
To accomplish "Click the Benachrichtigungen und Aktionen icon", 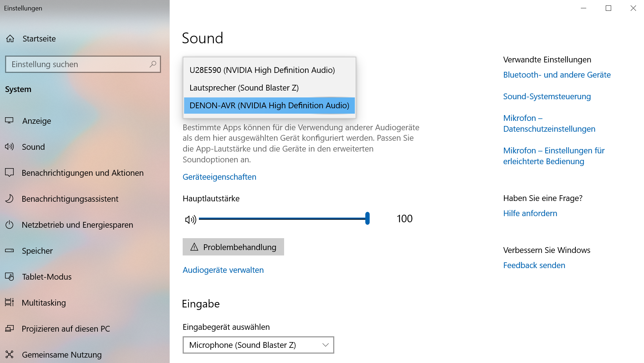I will (x=9, y=172).
